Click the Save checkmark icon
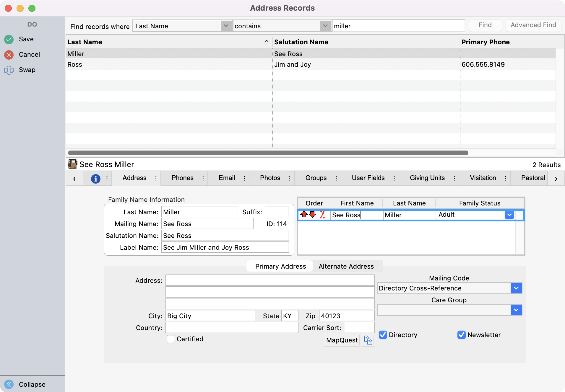Image resolution: width=565 pixels, height=392 pixels. pyautogui.click(x=9, y=39)
